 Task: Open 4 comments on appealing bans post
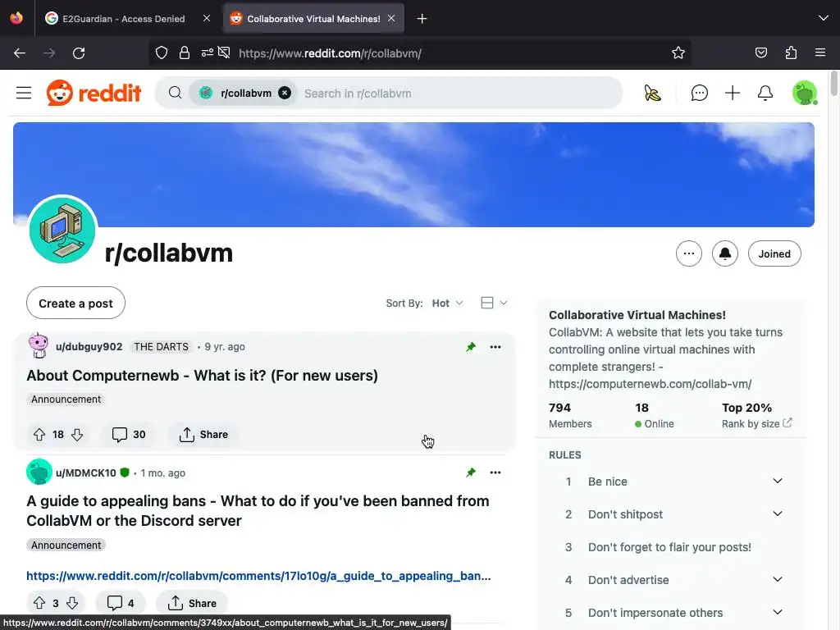(x=121, y=603)
